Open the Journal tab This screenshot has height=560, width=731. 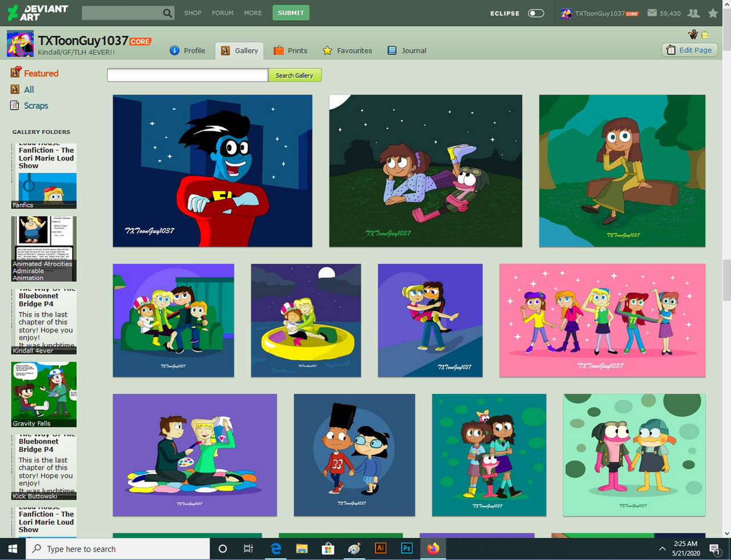pyautogui.click(x=407, y=50)
